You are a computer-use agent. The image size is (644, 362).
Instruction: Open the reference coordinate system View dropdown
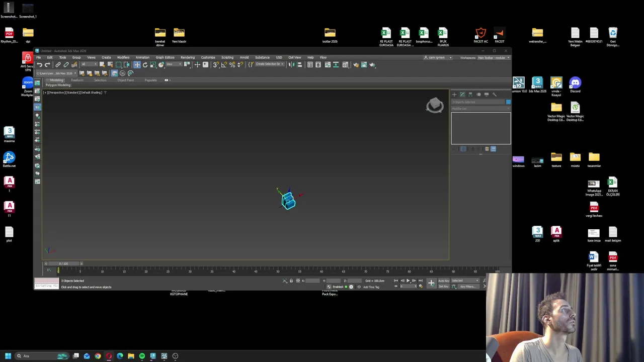pyautogui.click(x=174, y=64)
